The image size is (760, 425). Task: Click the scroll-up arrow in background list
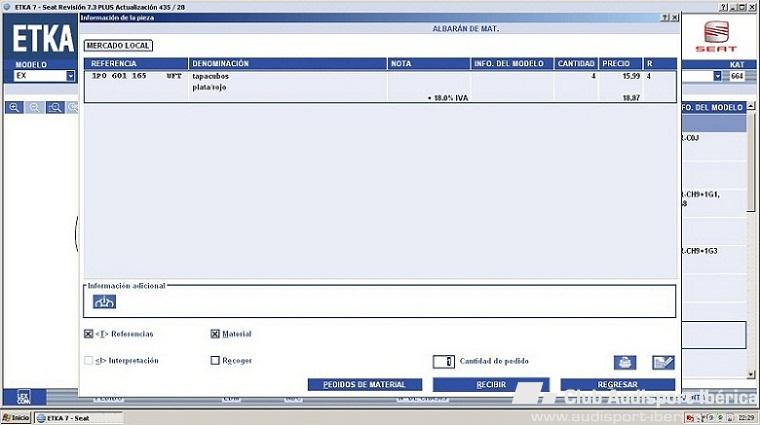pyautogui.click(x=751, y=106)
